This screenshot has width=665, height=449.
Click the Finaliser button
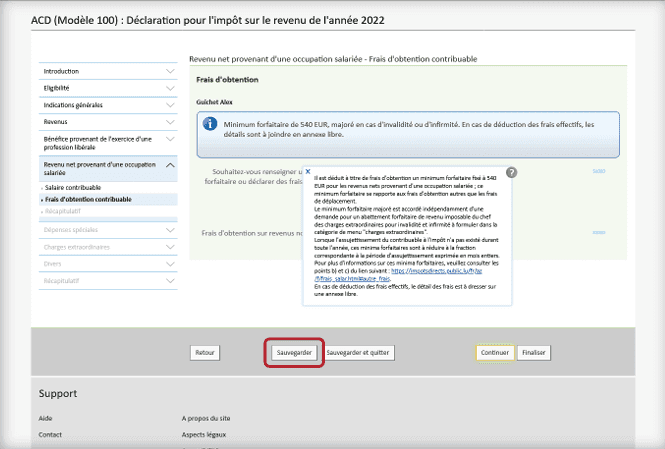pyautogui.click(x=533, y=353)
